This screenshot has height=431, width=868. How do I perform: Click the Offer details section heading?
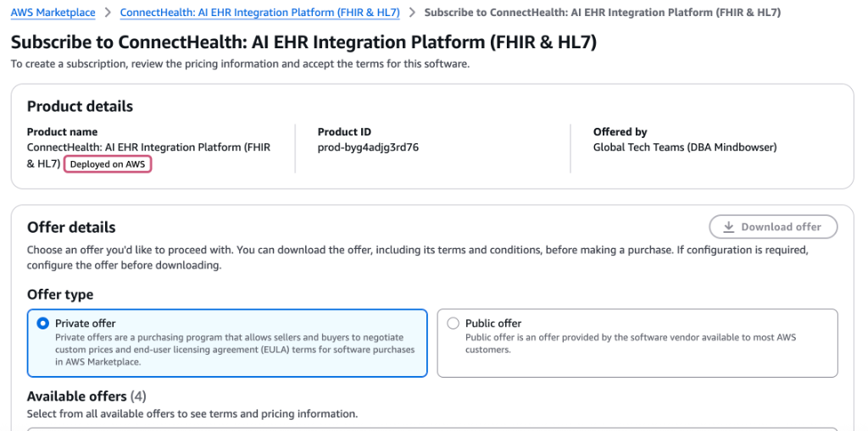click(x=71, y=227)
